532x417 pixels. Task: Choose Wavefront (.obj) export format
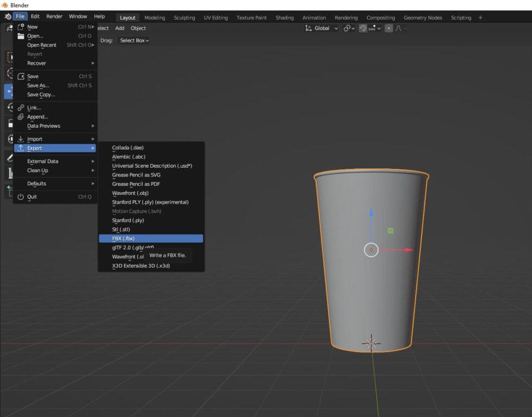point(130,193)
